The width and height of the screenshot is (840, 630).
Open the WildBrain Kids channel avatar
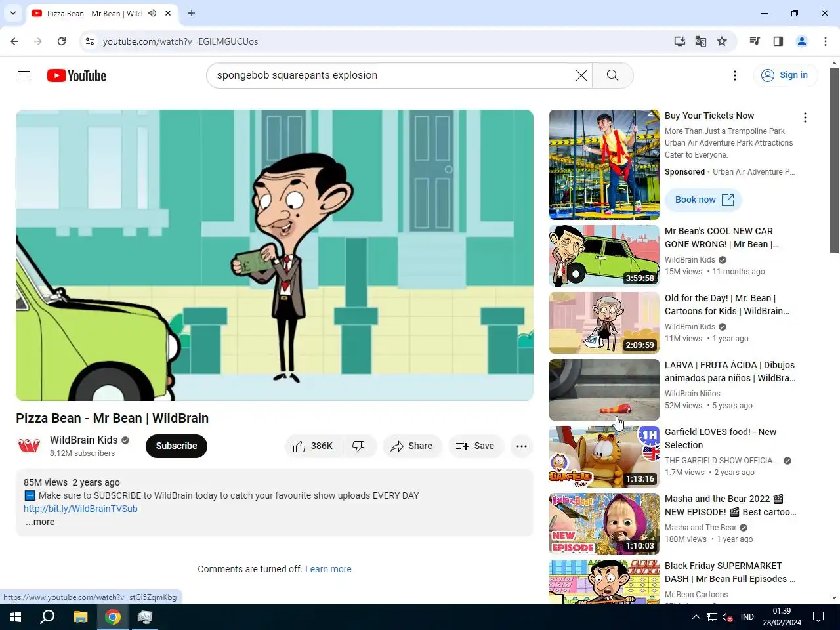[x=29, y=446]
